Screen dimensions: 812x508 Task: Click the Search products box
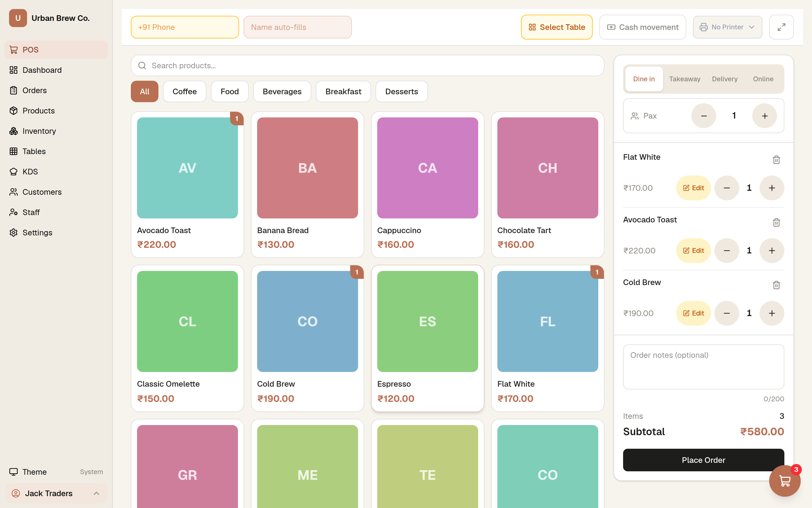pos(367,65)
